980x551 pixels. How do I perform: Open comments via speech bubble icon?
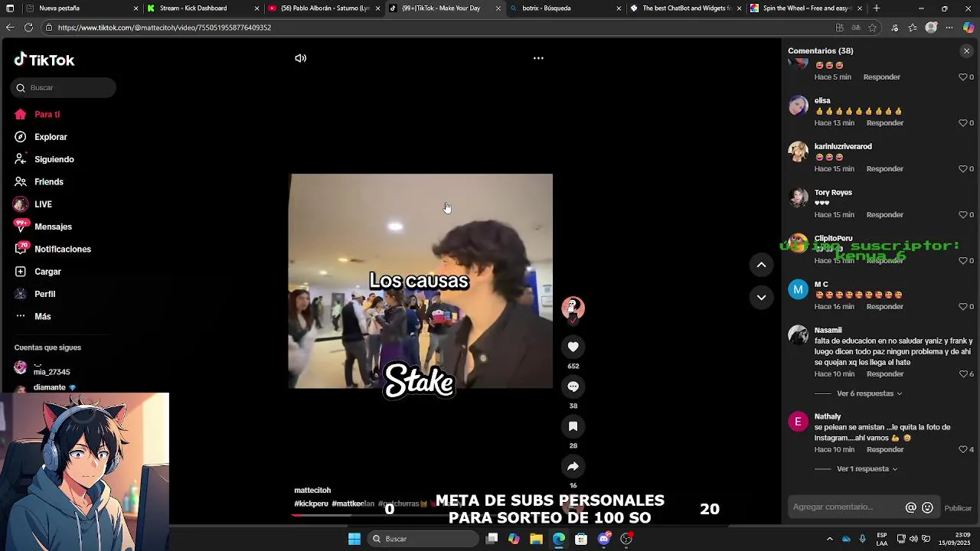point(573,386)
